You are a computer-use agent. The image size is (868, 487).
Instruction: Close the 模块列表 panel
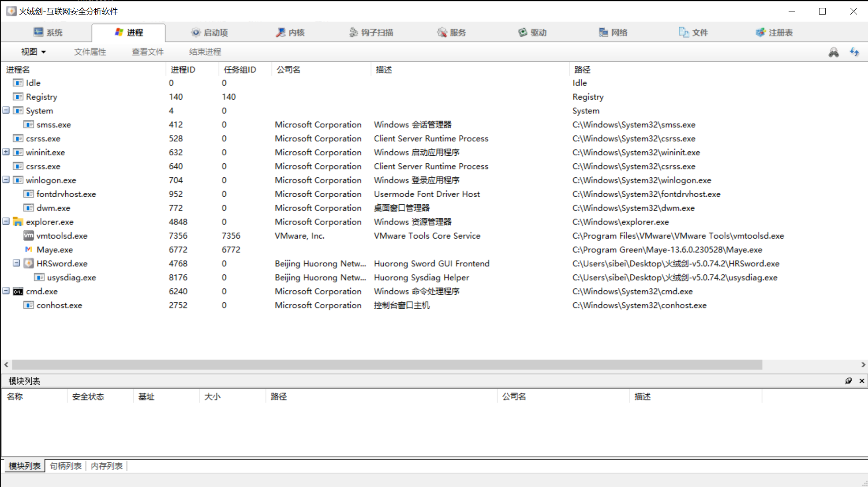[862, 381]
